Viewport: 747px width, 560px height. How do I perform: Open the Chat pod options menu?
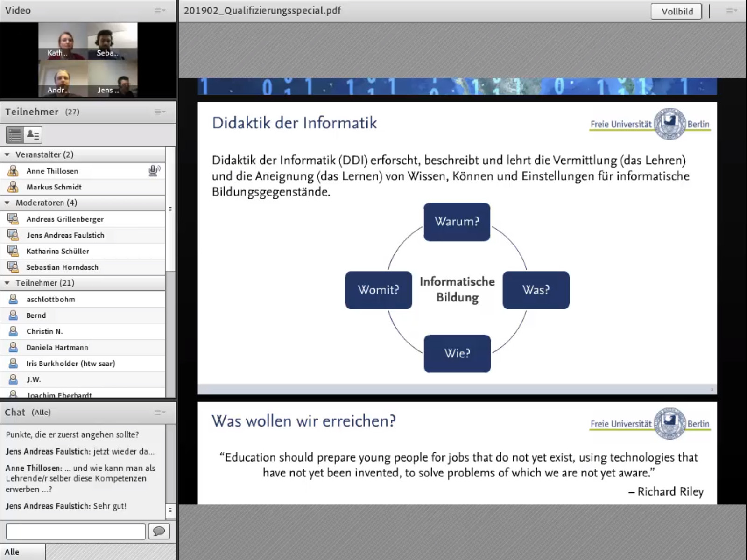pos(160,412)
